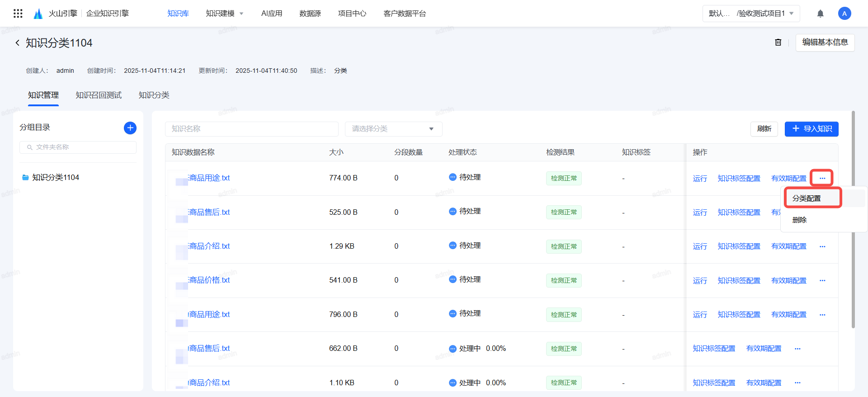Click the 刷新 button
The width and height of the screenshot is (868, 397).
(764, 129)
